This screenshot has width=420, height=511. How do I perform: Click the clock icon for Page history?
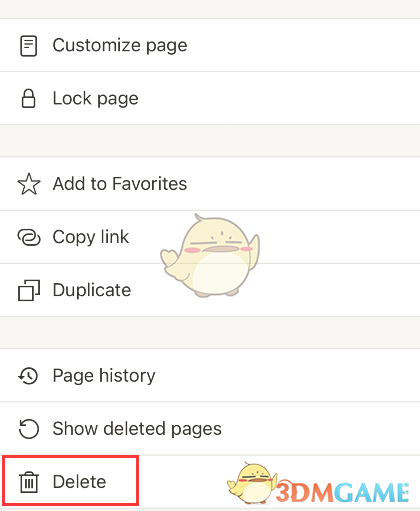(29, 376)
